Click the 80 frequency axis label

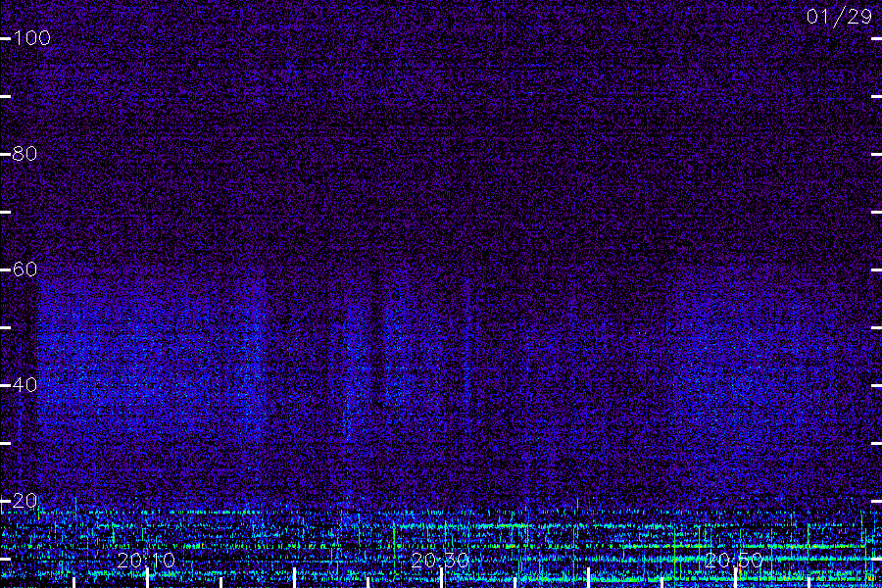(x=24, y=154)
